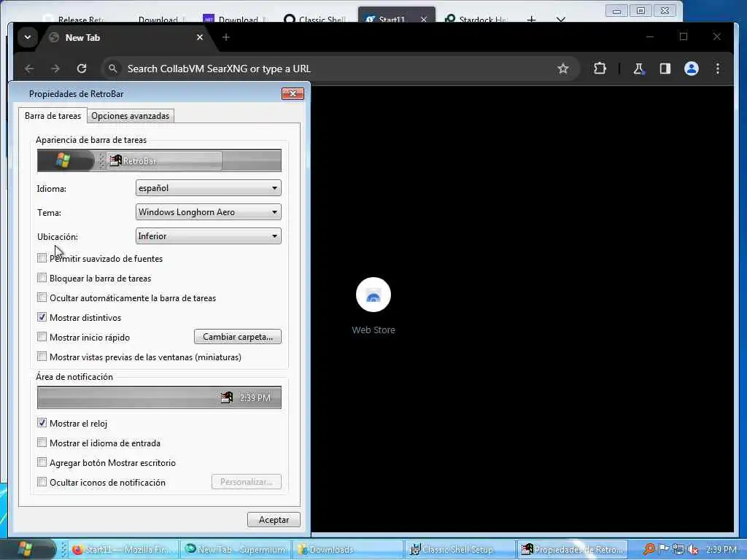Reload the New Tab page
The height and width of the screenshot is (560, 747).
pyautogui.click(x=82, y=69)
